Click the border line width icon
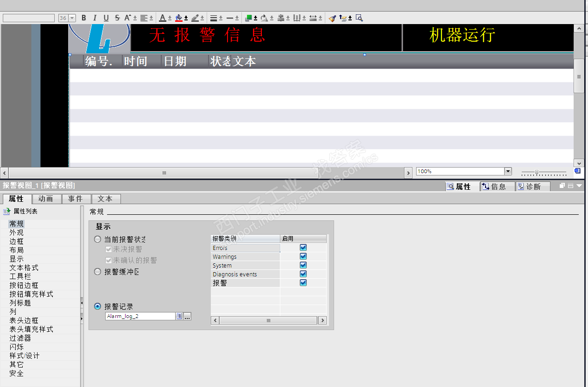Image resolution: width=588 pixels, height=387 pixels. click(x=214, y=18)
